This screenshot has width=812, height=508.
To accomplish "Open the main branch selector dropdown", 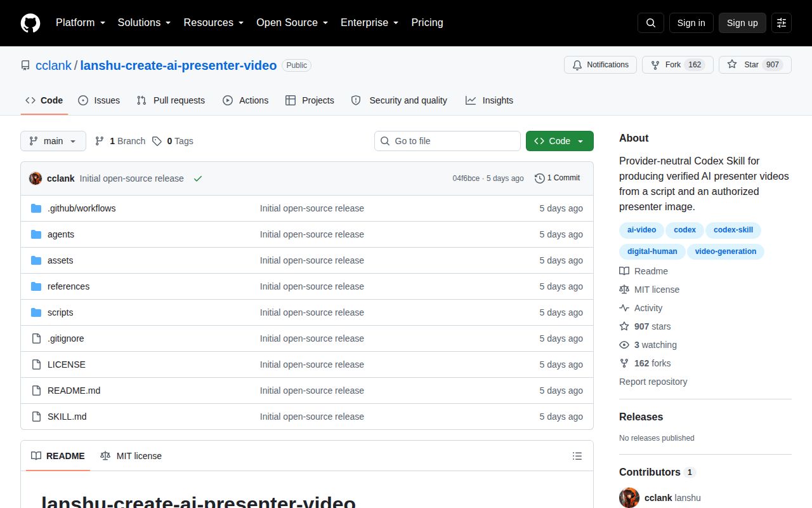I will tap(53, 141).
